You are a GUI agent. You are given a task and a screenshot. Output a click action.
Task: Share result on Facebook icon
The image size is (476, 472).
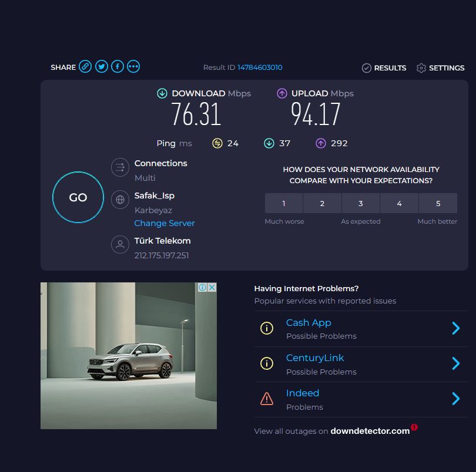tap(118, 67)
